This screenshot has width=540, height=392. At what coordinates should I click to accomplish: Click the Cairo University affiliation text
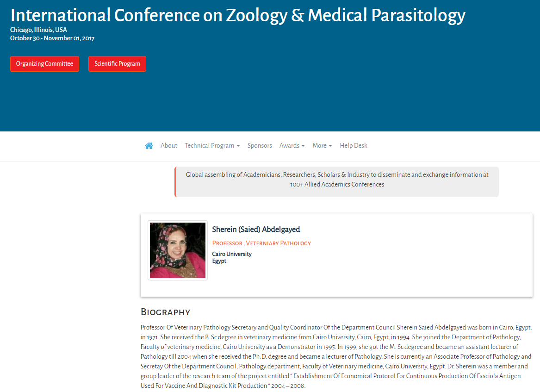click(x=232, y=254)
